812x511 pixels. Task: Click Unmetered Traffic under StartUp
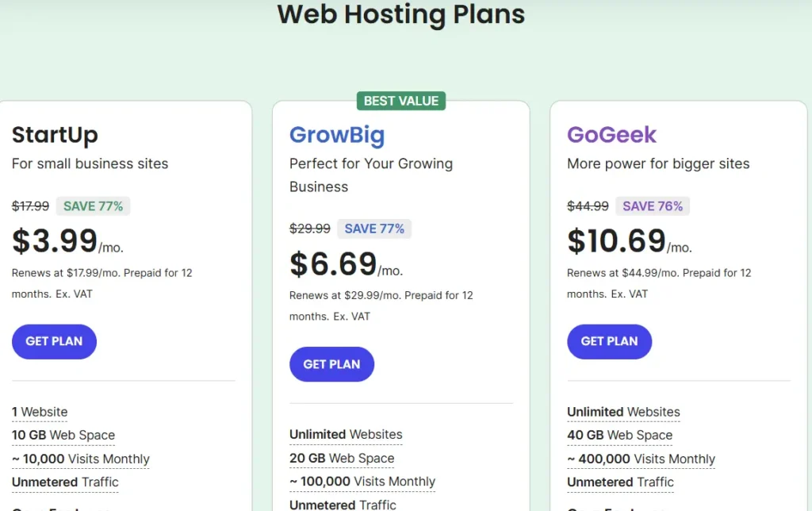(65, 482)
